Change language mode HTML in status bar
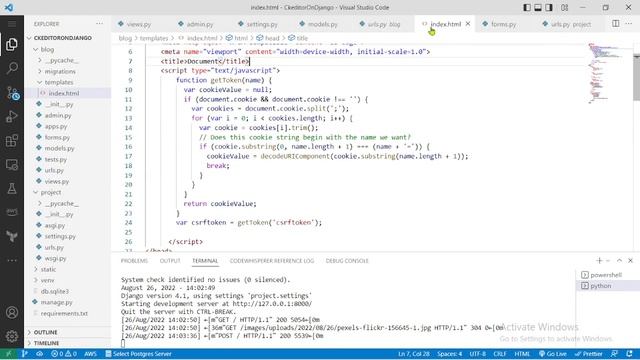This screenshot has width=640, height=360. tap(522, 354)
